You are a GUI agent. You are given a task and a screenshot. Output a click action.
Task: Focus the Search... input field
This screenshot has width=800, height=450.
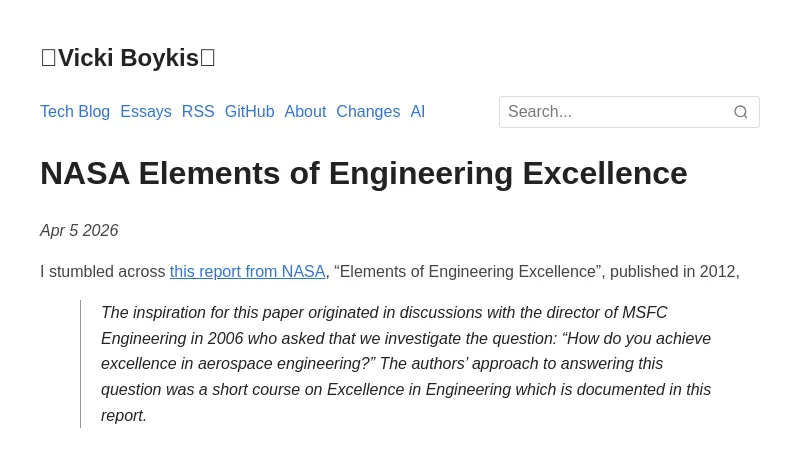tap(615, 112)
